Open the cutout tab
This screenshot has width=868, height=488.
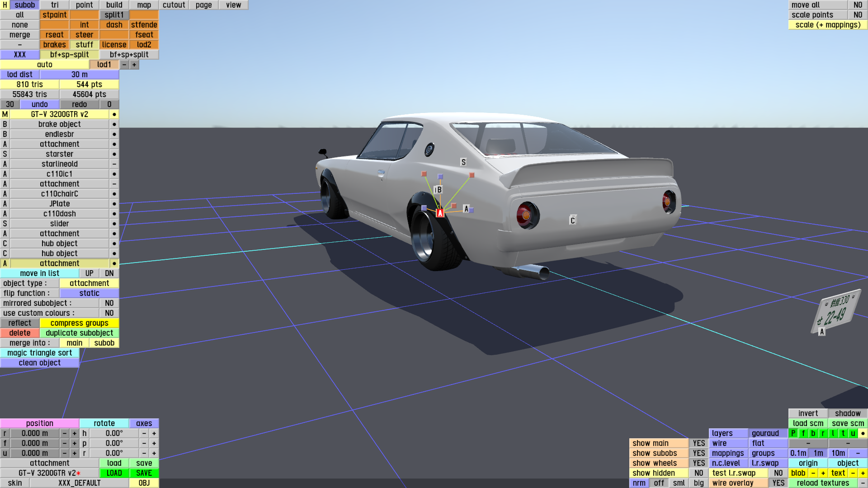(174, 5)
